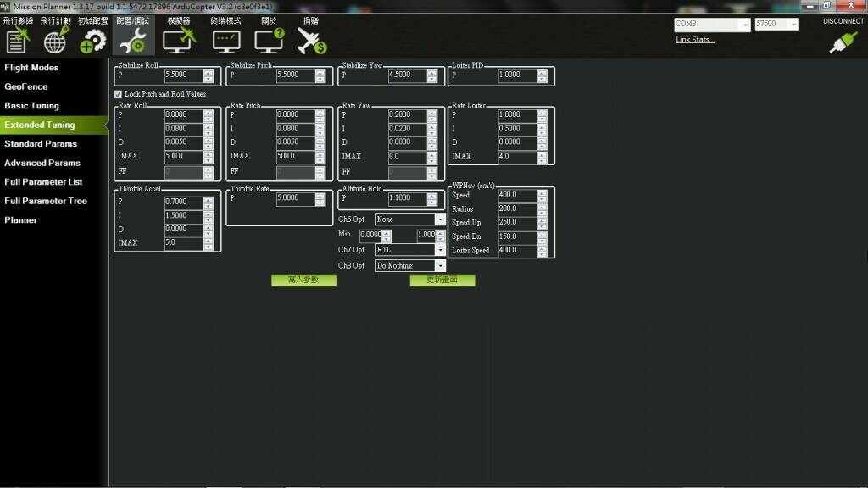
Task: Open the Initial Setup gear icon
Action: [x=92, y=40]
